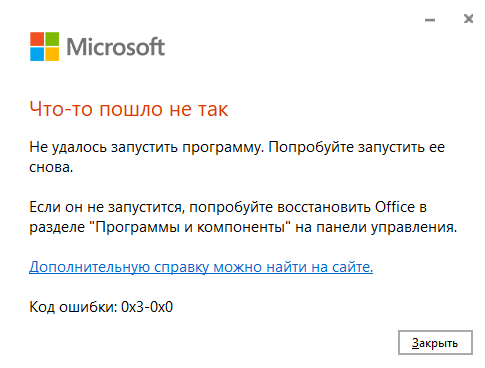
Task: Click the sentence Не удалось запустить программу
Action: (147, 147)
